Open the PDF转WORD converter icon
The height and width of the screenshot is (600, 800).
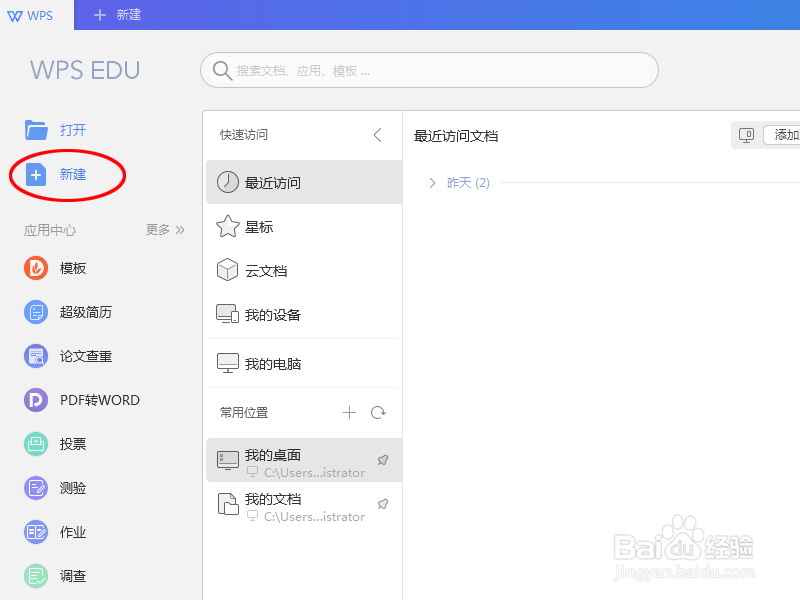pos(36,400)
